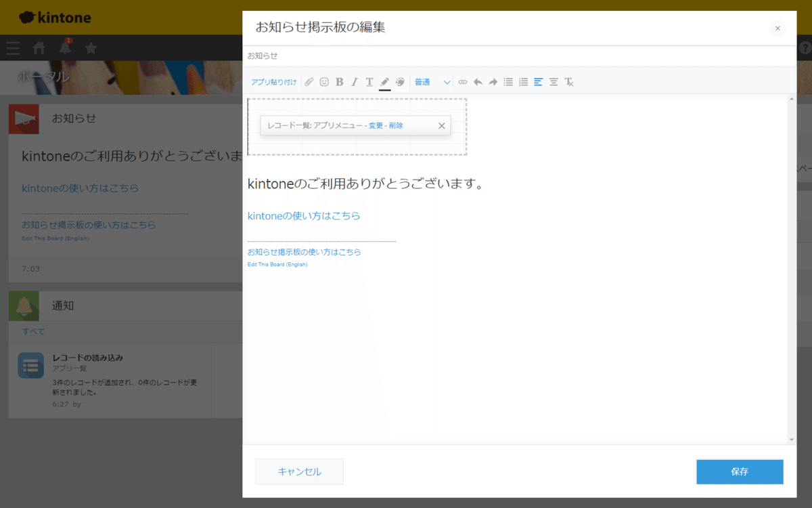
Task: Insert a hyperlink with the link icon
Action: 463,81
